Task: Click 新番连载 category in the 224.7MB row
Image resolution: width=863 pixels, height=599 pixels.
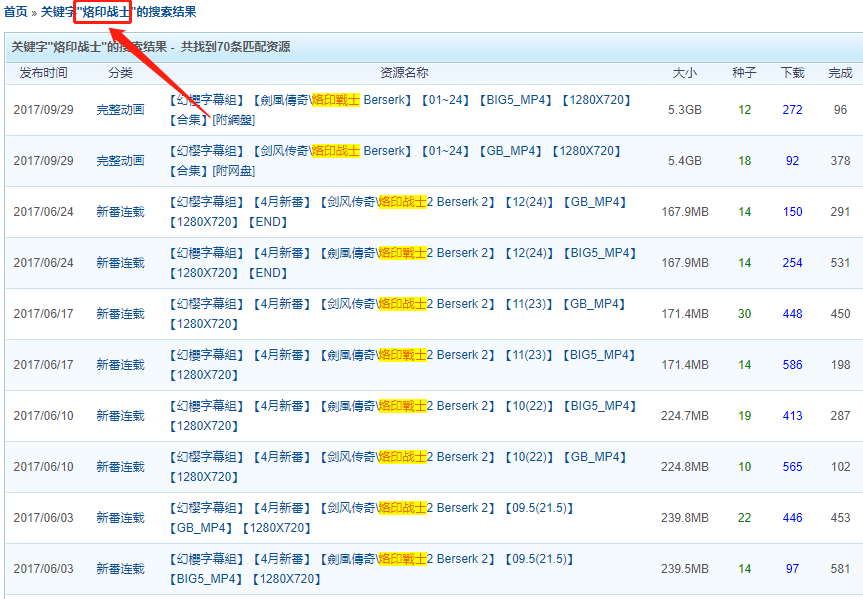Action: coord(121,416)
